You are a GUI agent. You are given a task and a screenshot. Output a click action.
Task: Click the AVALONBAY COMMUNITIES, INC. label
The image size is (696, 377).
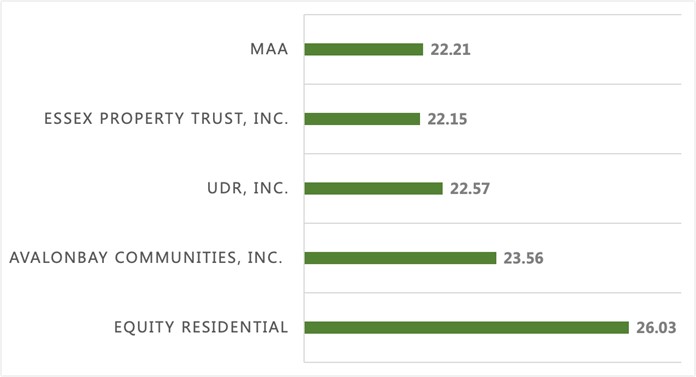[x=146, y=258]
